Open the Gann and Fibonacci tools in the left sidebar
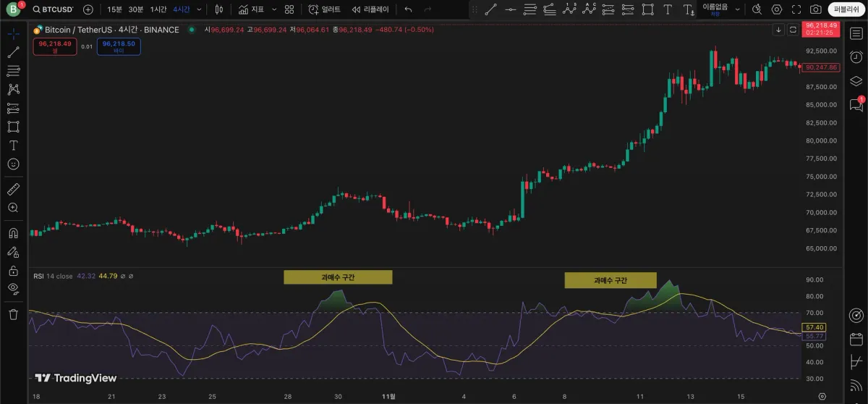This screenshot has width=868, height=404. tap(13, 71)
